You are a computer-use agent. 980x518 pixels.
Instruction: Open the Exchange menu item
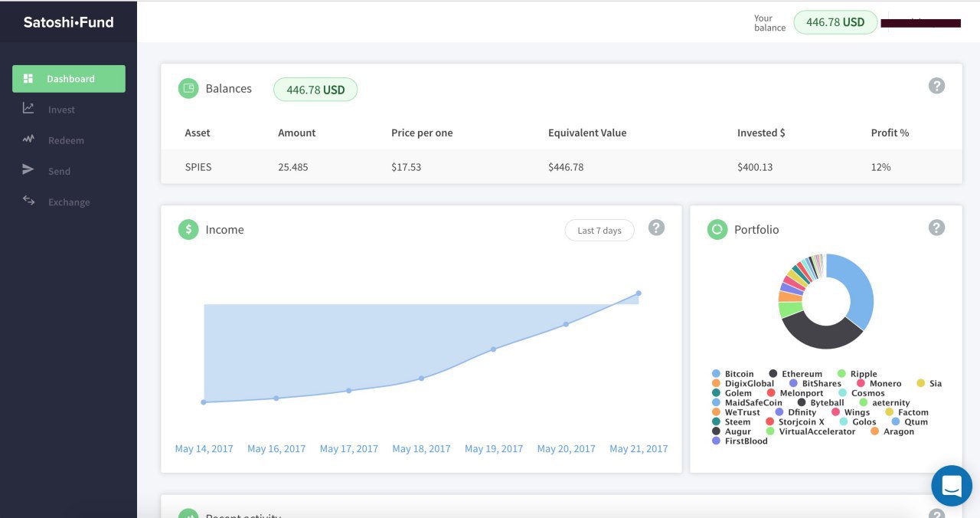click(x=69, y=202)
